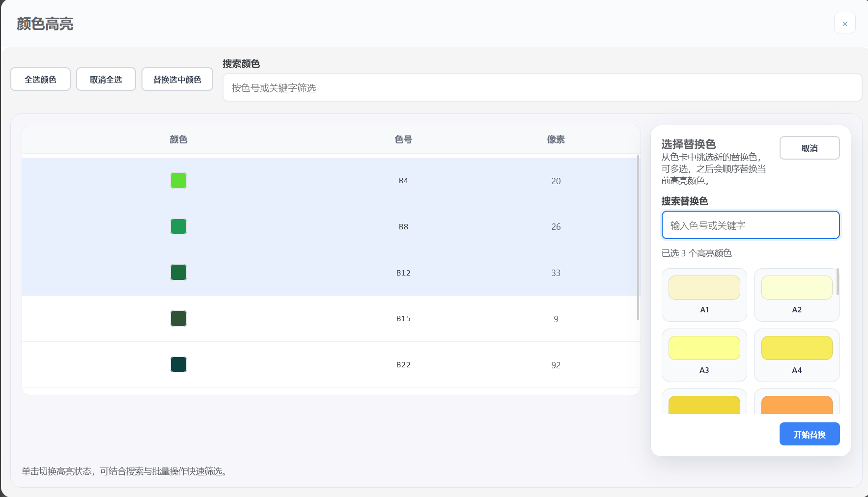Select the dark green B12 swatch
868x497 pixels.
coord(178,273)
